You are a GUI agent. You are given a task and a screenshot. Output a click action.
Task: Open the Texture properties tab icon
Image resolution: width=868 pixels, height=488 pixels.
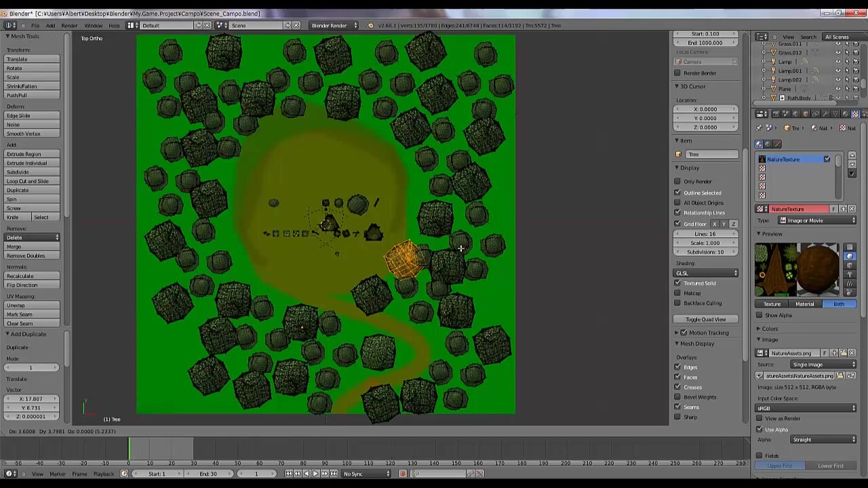tap(855, 114)
